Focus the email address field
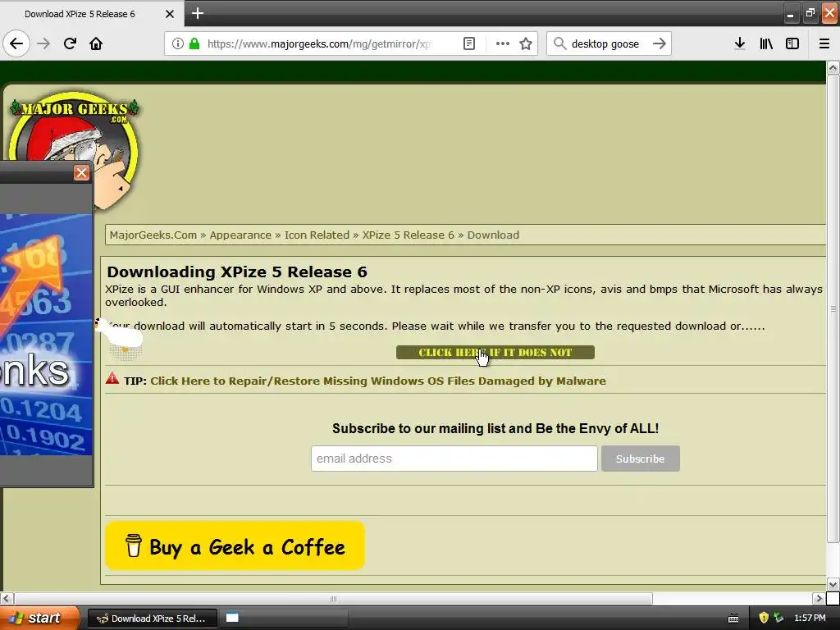 [454, 459]
